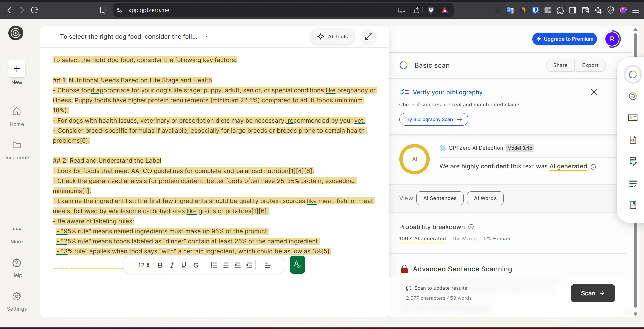Open second circular scan icon in right rail
This screenshot has height=329, width=644.
633,96
